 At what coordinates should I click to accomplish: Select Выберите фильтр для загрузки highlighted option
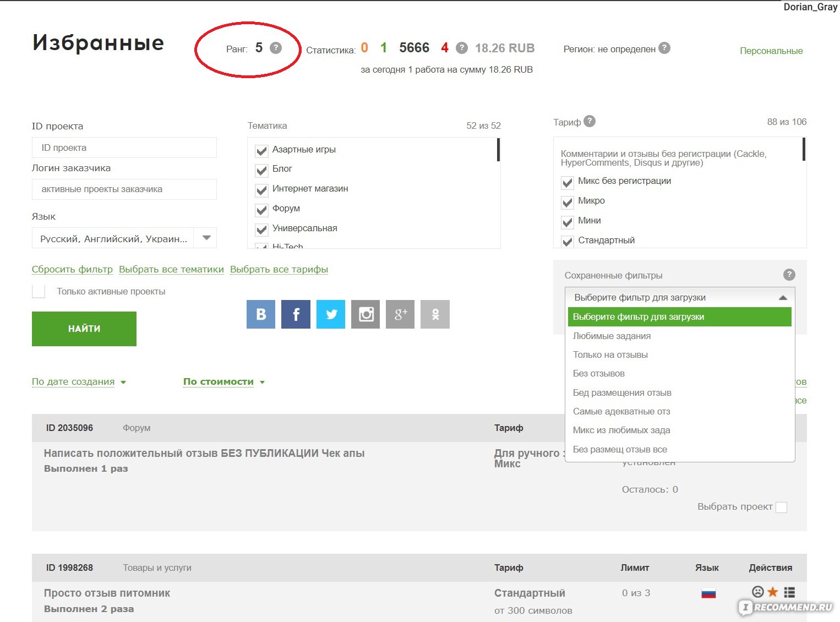click(x=680, y=317)
